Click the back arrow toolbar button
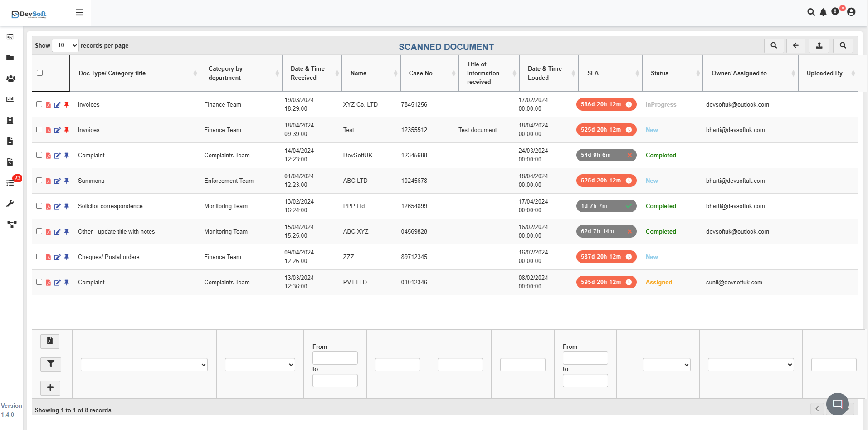Image resolution: width=868 pixels, height=430 pixels. (x=795, y=45)
